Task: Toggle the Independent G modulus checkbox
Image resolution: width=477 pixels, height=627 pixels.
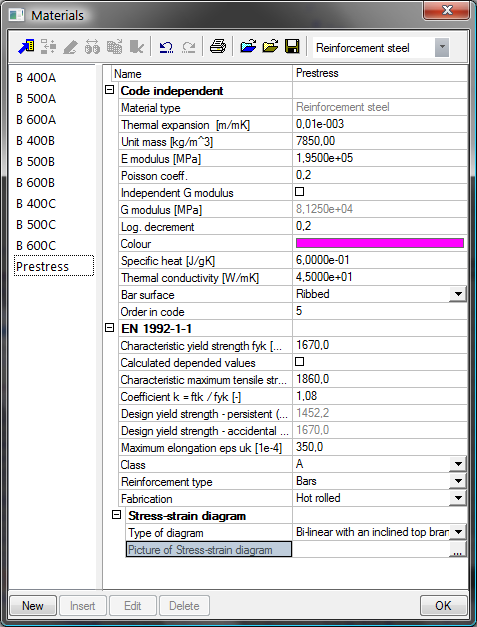Action: pyautogui.click(x=299, y=192)
